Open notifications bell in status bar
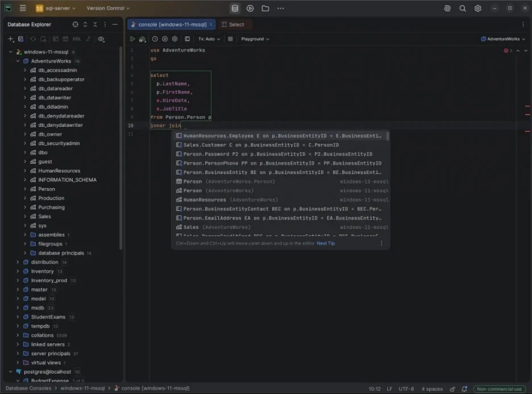Image resolution: width=532 pixels, height=394 pixels. coord(464,389)
